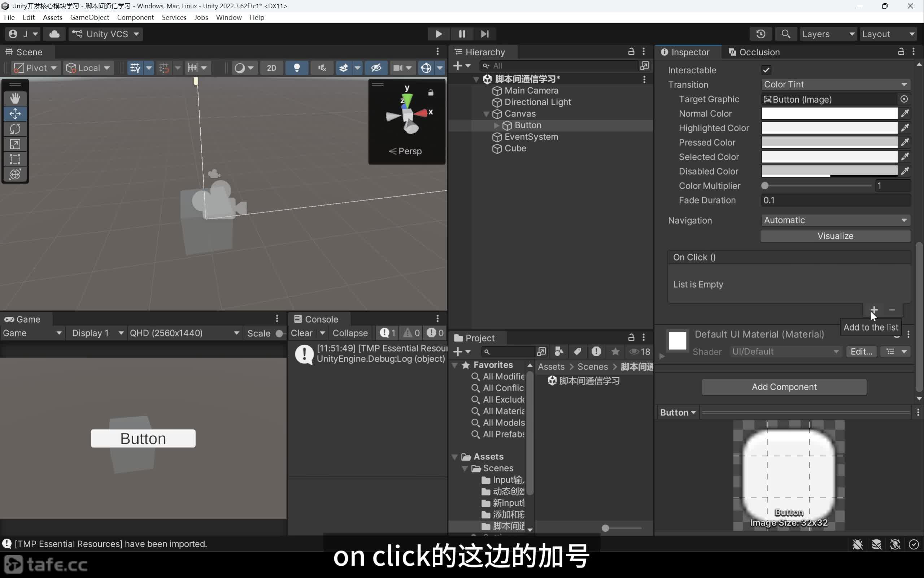
Task: Toggle Collapse in Console
Action: click(350, 333)
